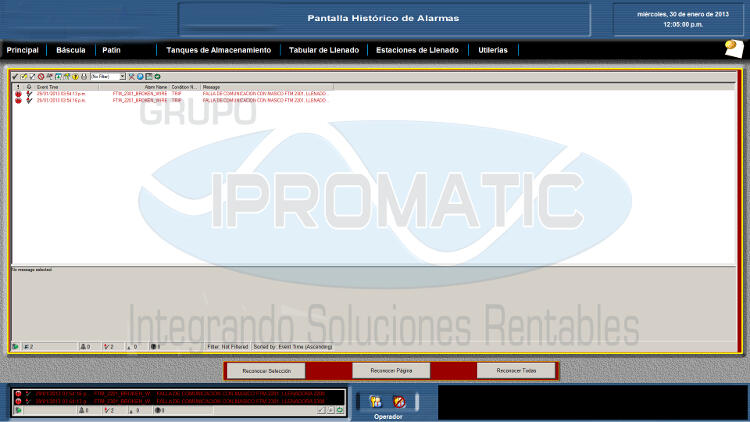Click the red prohibit circle toolbar icon

[41, 77]
